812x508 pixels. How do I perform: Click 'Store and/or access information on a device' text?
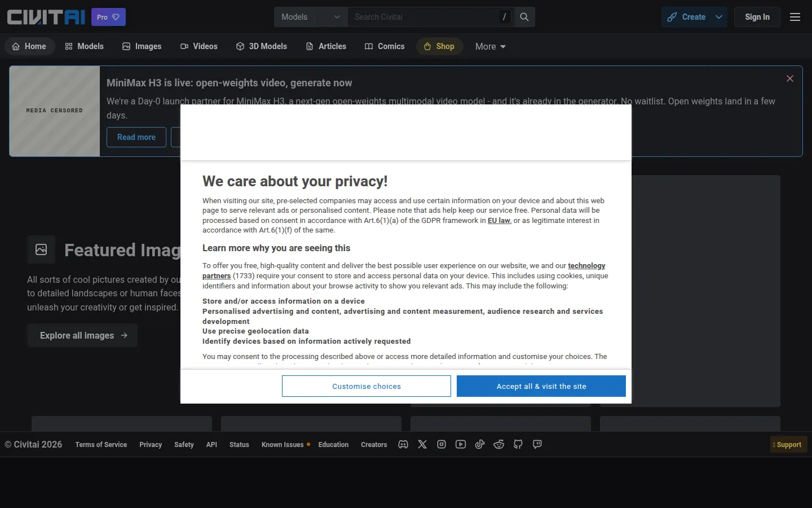click(x=284, y=301)
